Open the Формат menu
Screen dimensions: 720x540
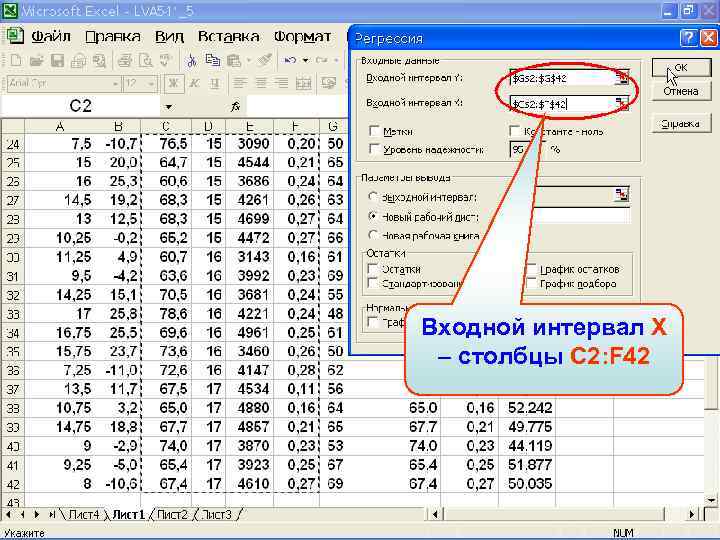tap(302, 36)
